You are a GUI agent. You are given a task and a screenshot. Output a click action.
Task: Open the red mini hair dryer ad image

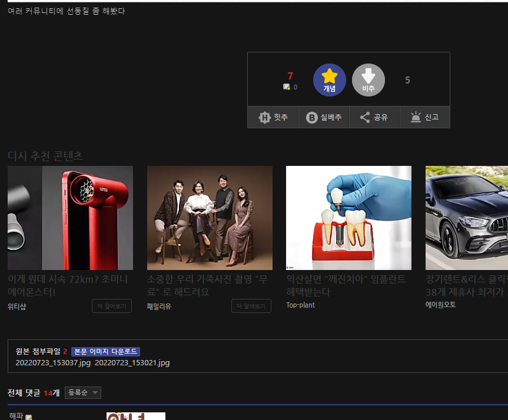70,218
